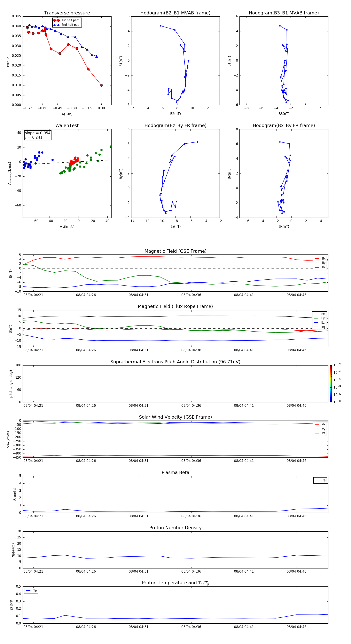Click the "Proton Number Density" title
351x644 pixels.
175,528
